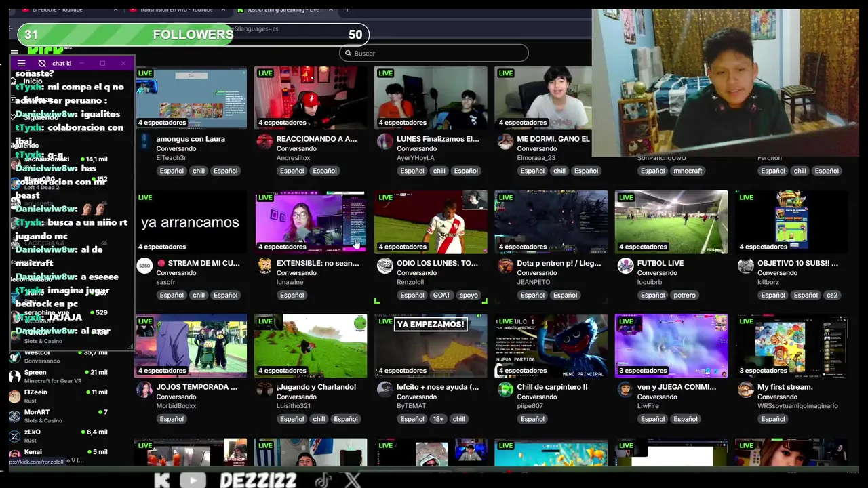
Task: Open Luisitho321 channel avatar
Action: 264,390
